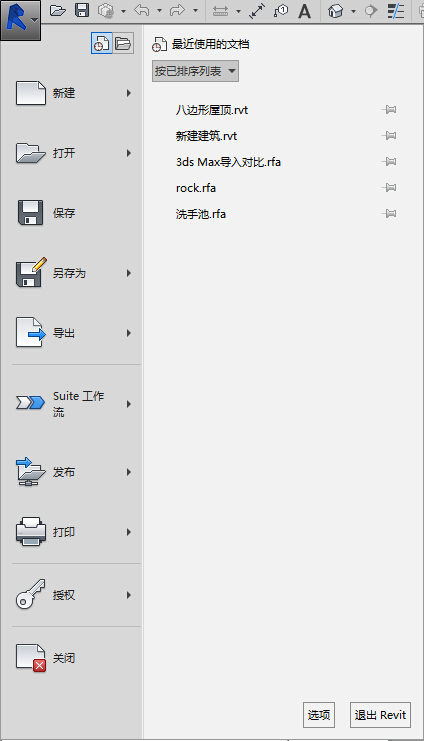Pin 八边形屋顶.rvt to recent list

[x=389, y=110]
